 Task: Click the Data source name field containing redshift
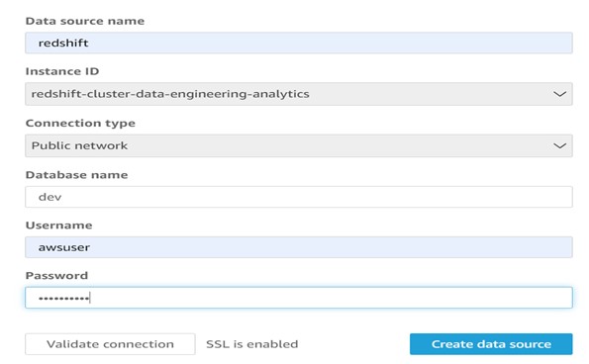pos(299,43)
